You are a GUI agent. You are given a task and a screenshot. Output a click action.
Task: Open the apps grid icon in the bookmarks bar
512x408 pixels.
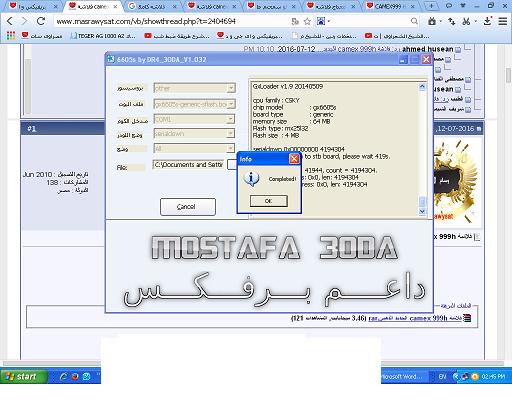(x=11, y=35)
